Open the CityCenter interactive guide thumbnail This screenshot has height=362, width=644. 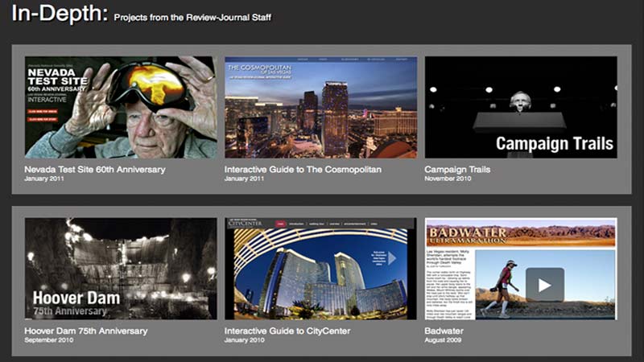[x=320, y=269]
